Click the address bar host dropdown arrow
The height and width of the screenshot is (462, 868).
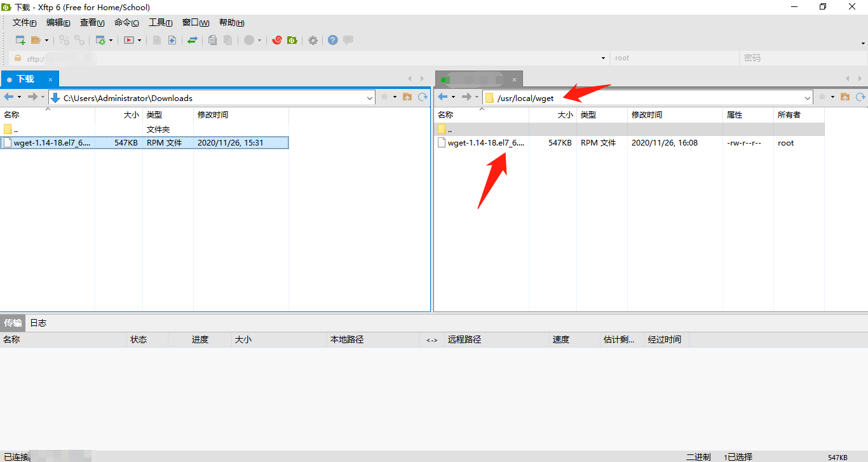(x=603, y=58)
